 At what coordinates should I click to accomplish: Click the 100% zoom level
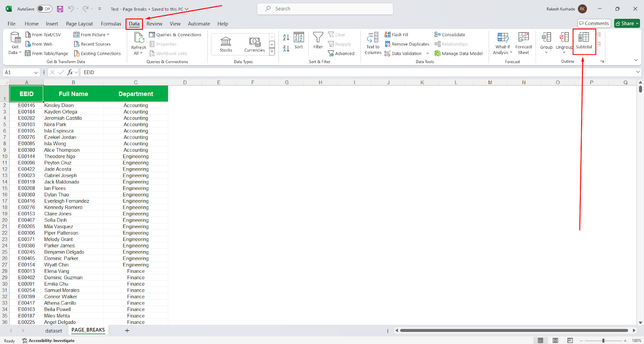pos(636,340)
